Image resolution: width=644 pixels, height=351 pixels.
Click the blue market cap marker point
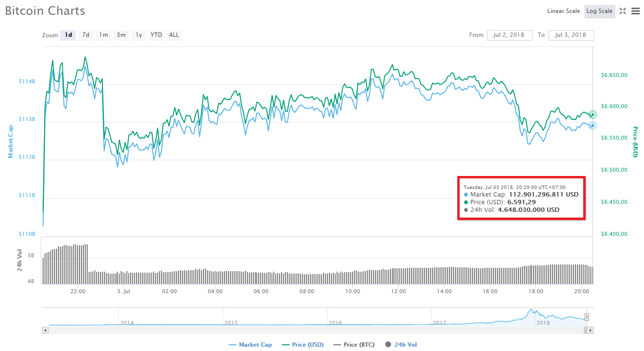(592, 125)
